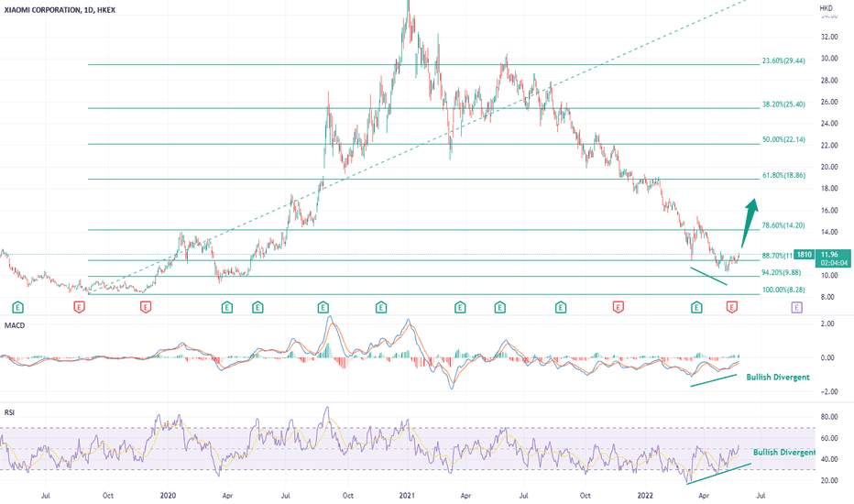Viewport: 854px width, 504px height.
Task: Select the red earnings marker near May 2022
Action: 732,308
